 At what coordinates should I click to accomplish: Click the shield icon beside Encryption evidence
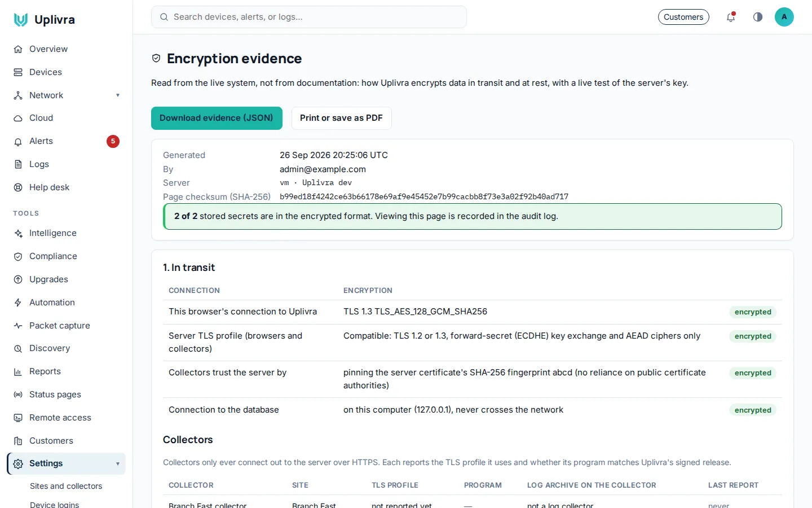156,58
